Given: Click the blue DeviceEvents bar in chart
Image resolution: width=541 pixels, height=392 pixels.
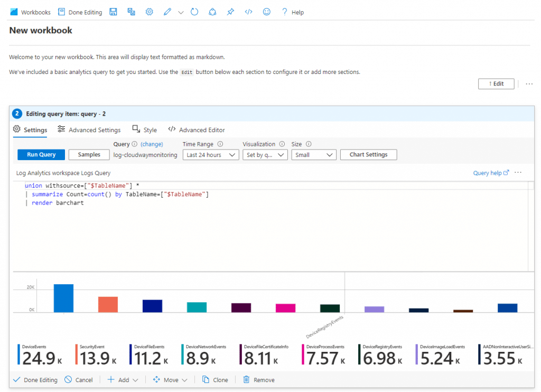Looking at the screenshot, I should 63,298.
